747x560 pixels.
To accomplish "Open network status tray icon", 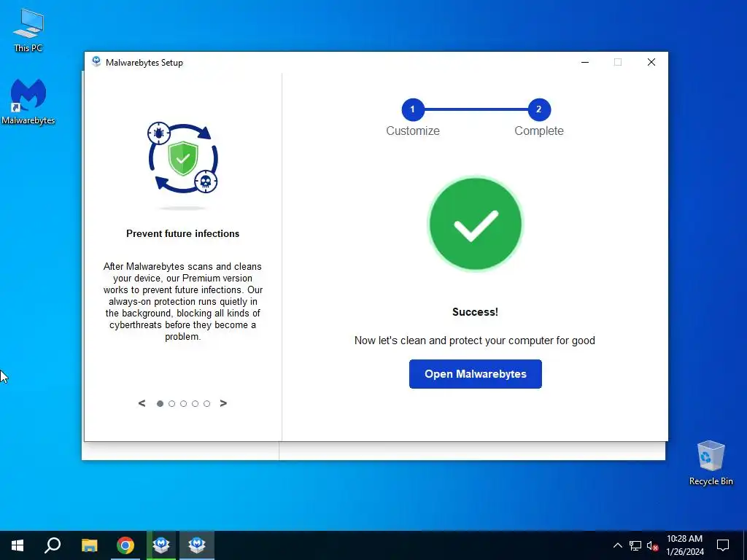I will pyautogui.click(x=635, y=545).
